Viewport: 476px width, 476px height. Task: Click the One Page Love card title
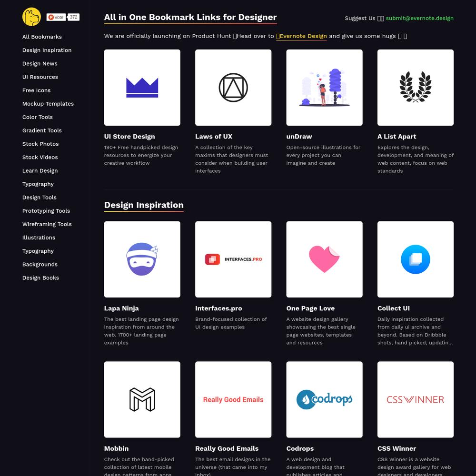point(310,308)
